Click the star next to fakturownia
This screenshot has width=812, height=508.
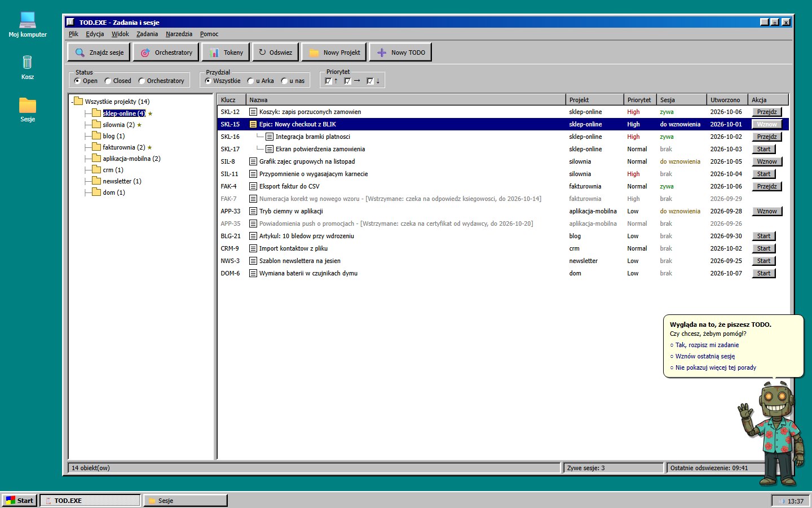pos(149,147)
